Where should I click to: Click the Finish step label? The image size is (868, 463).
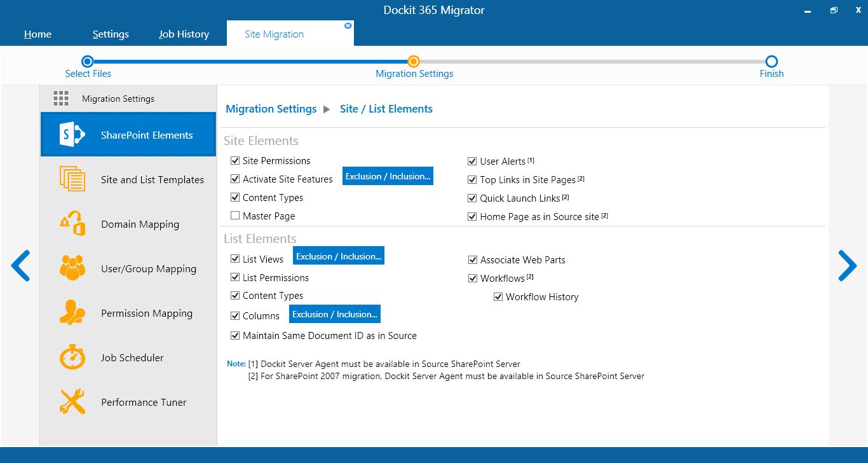[x=771, y=74]
